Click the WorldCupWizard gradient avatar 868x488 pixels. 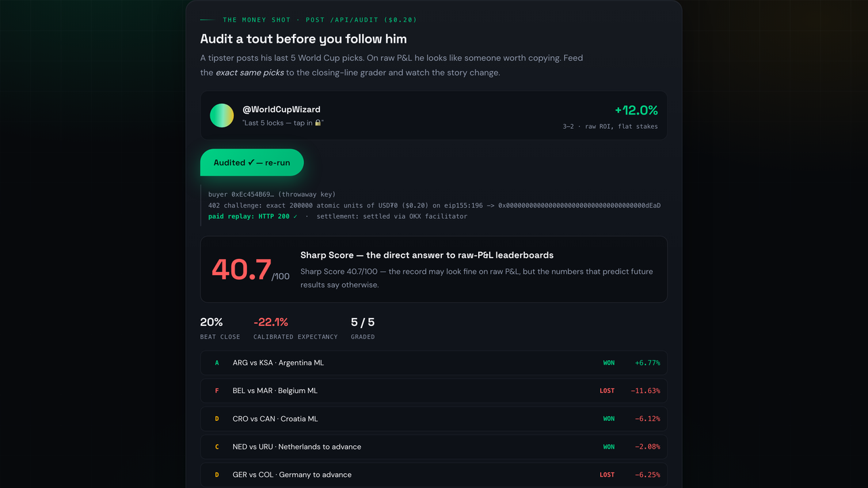[222, 115]
